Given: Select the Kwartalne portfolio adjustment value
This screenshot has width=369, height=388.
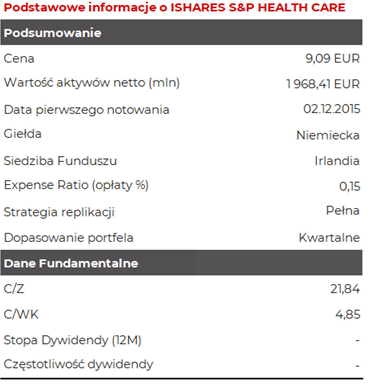Looking at the screenshot, I should click(x=329, y=238).
